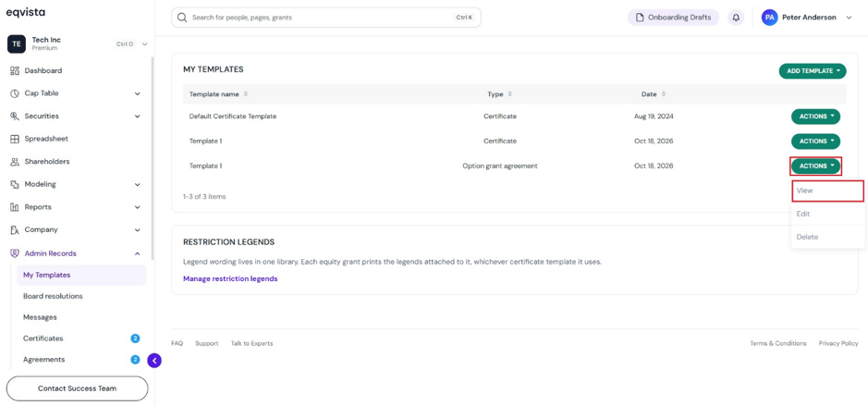Click Aug 19, 2024 date cell

[654, 117]
